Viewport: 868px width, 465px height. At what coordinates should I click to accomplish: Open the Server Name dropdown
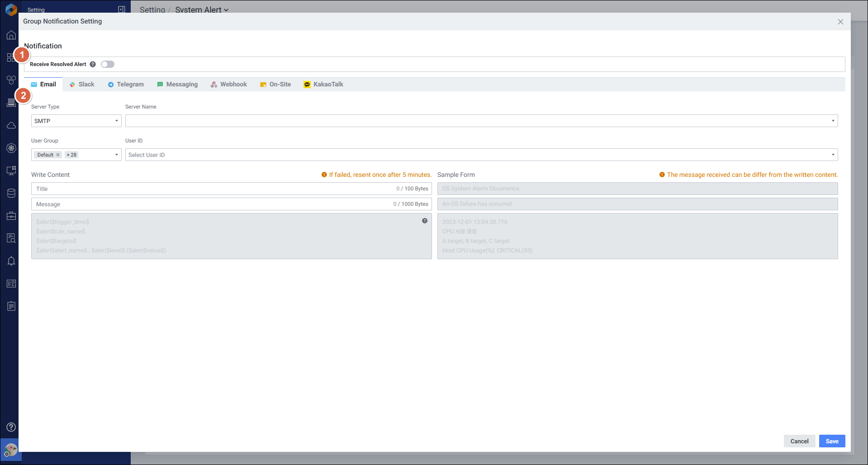click(x=481, y=121)
